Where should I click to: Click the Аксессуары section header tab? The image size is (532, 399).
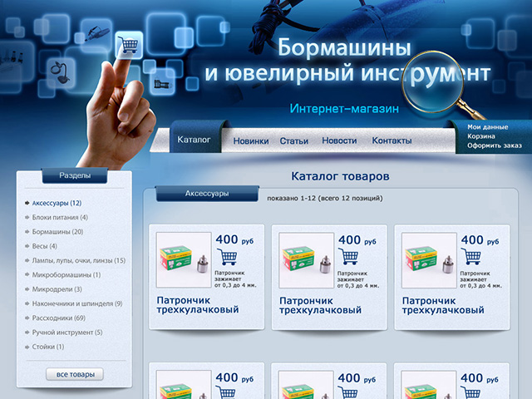207,194
